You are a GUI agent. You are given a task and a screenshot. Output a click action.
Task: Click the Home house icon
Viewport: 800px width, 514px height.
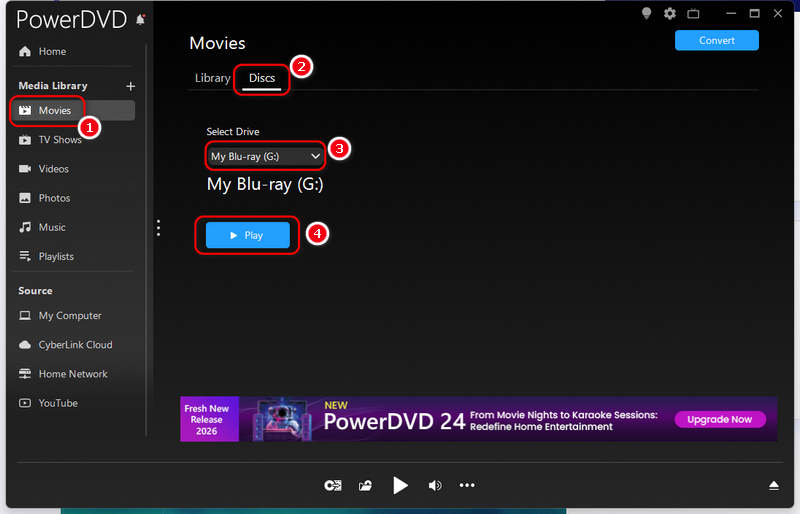pos(24,51)
